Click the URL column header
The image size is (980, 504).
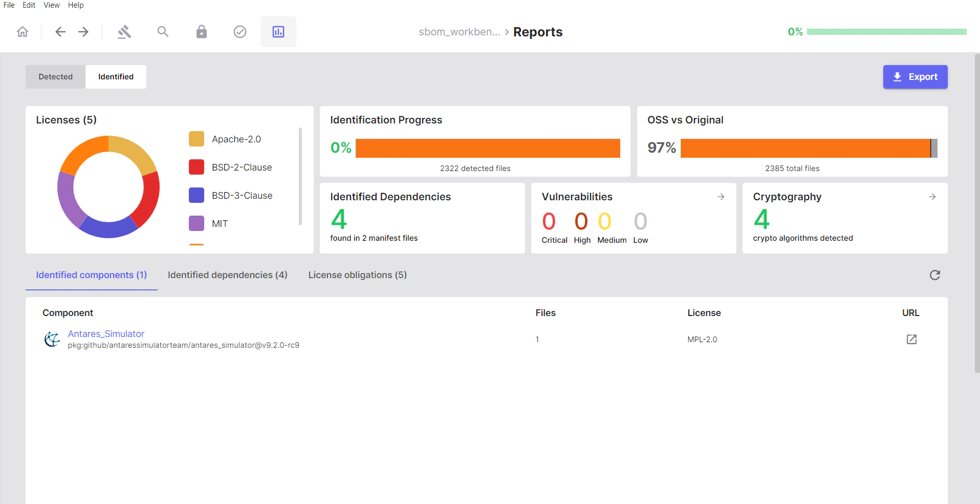click(910, 313)
